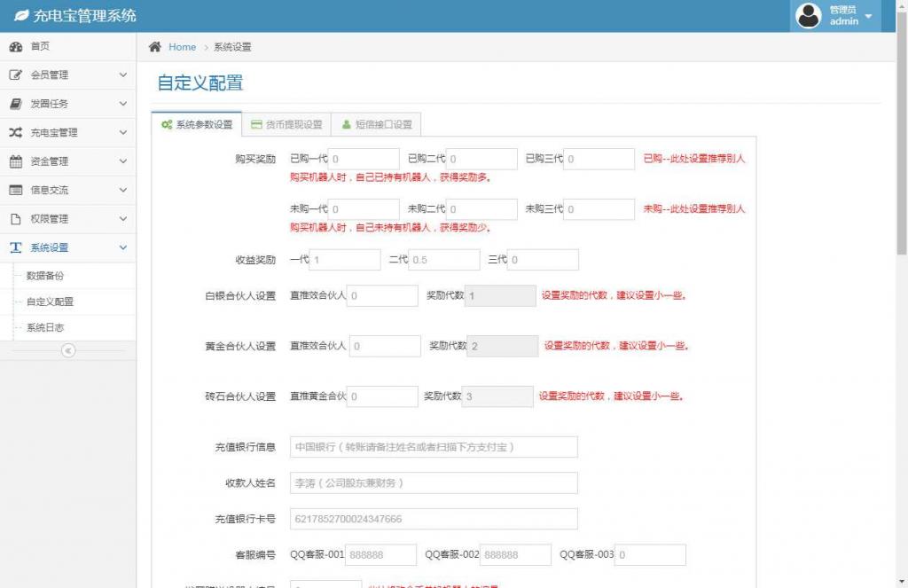Viewport: 908px width, 588px height.
Task: Click the document icon beside 权限管理
Action: [x=16, y=218]
